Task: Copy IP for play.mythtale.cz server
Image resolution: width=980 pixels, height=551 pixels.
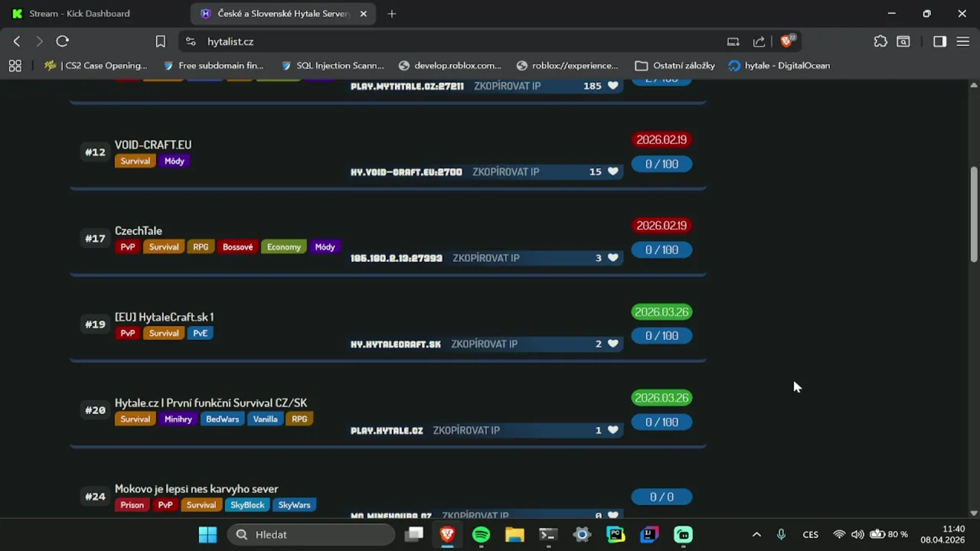Action: pos(508,86)
